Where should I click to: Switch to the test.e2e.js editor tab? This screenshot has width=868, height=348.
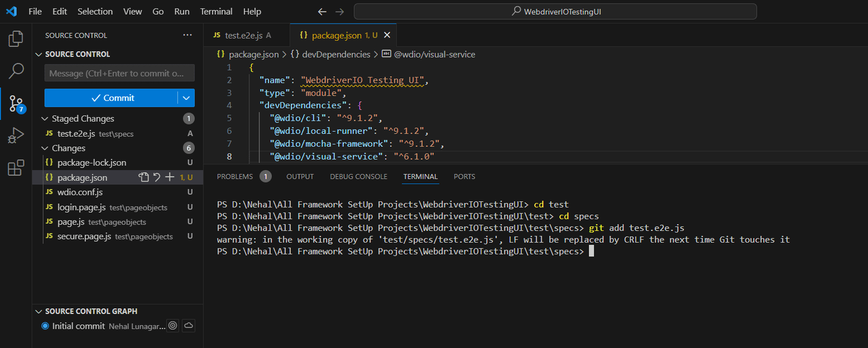(247, 35)
